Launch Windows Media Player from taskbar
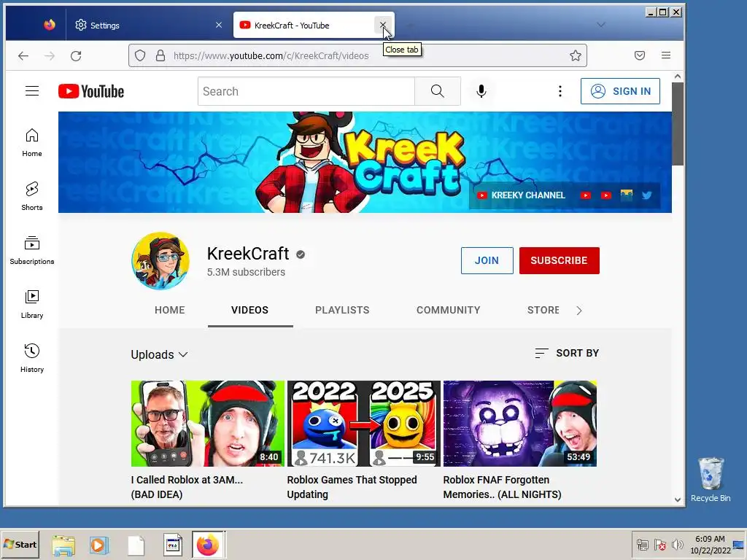 pyautogui.click(x=99, y=544)
